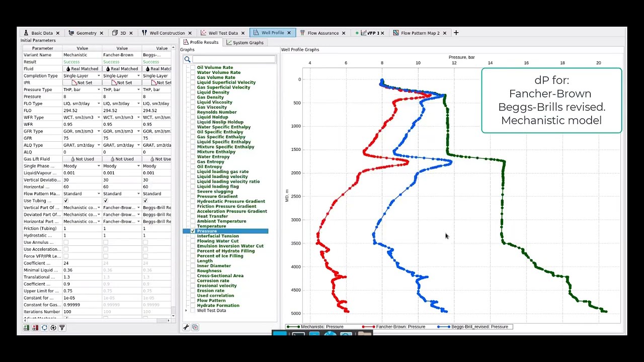Click the refresh calculation icon in bottom toolbar

pos(44,328)
